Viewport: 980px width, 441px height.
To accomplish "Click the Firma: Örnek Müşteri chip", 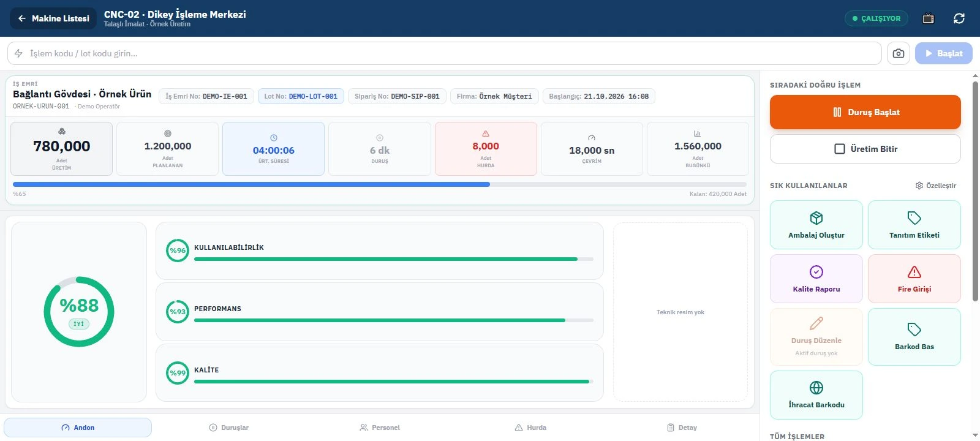I will 494,96.
